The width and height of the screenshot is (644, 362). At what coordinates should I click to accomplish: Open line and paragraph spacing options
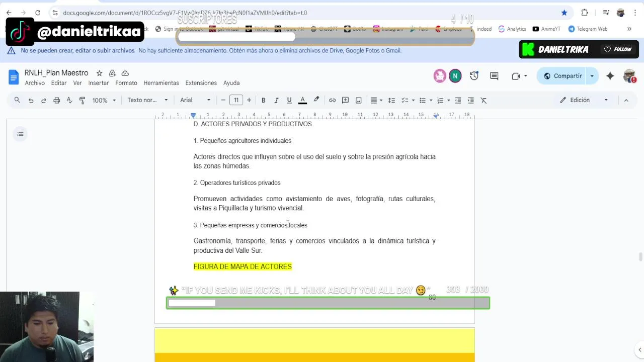click(391, 100)
